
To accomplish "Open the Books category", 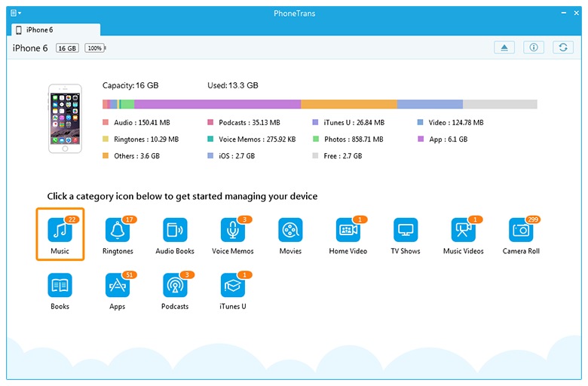I will 60,286.
